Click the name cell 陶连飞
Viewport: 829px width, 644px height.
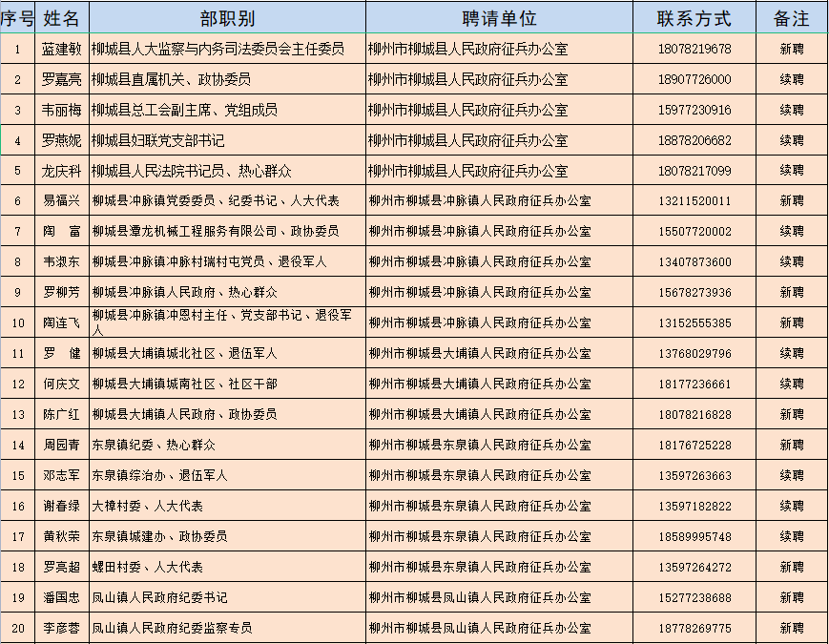coord(62,322)
